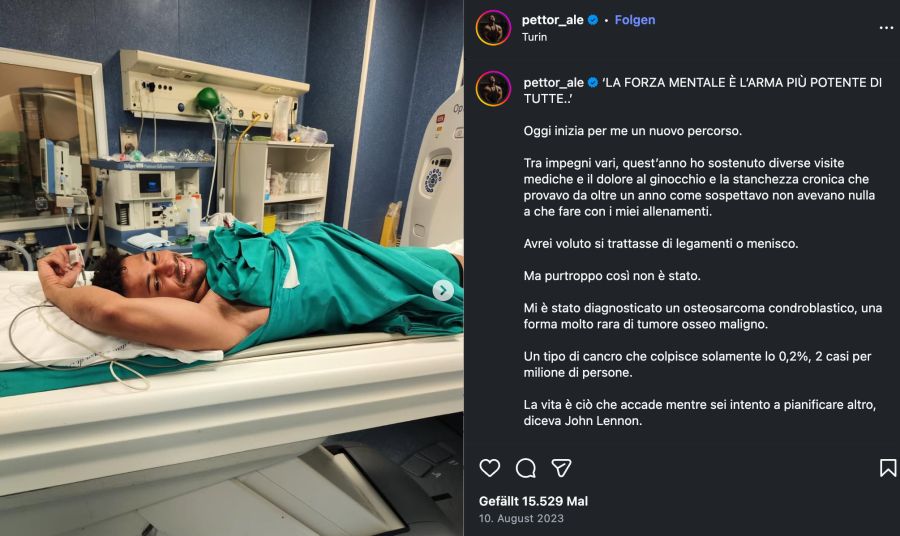Open the three-dot more options menu
900x536 pixels.
point(886,28)
